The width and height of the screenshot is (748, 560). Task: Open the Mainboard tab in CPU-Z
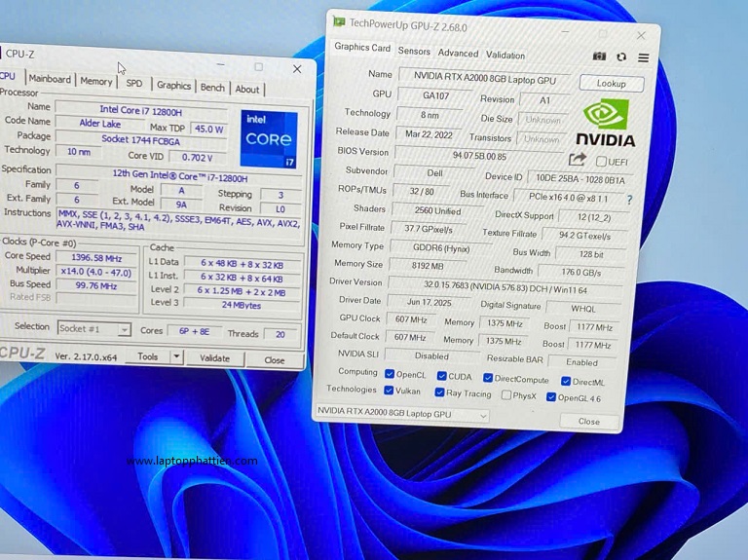(x=50, y=80)
